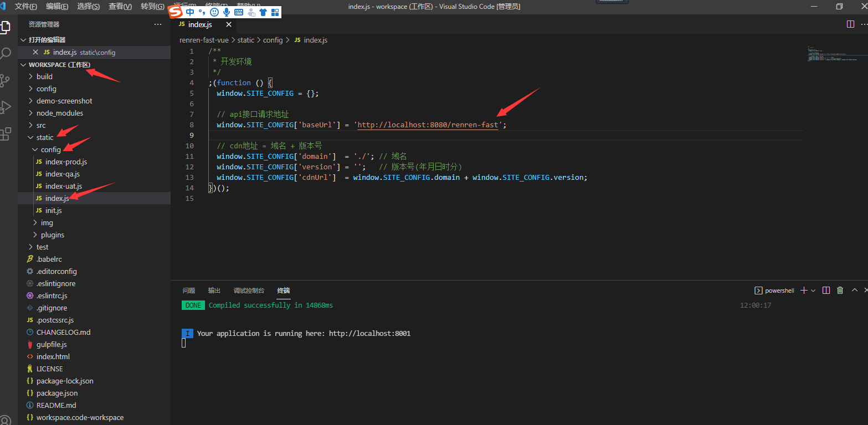Click the split editor right icon
The width and height of the screenshot is (868, 425).
(x=850, y=24)
